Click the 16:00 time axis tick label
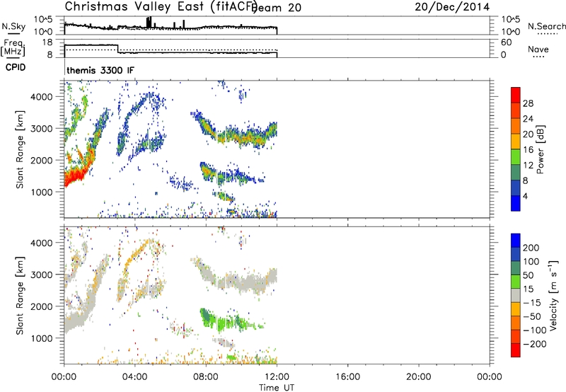Viewport: 566px width, 392px height. coord(347,377)
